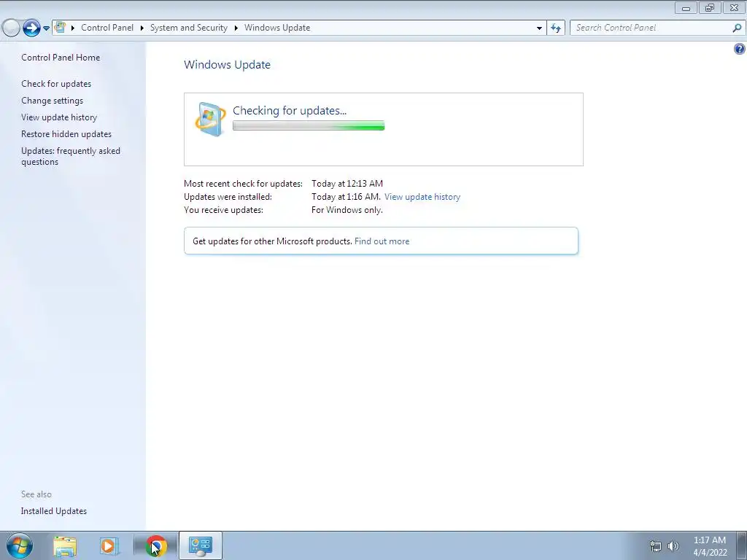The height and width of the screenshot is (560, 747).
Task: Open Google Chrome from taskbar
Action: 156,545
